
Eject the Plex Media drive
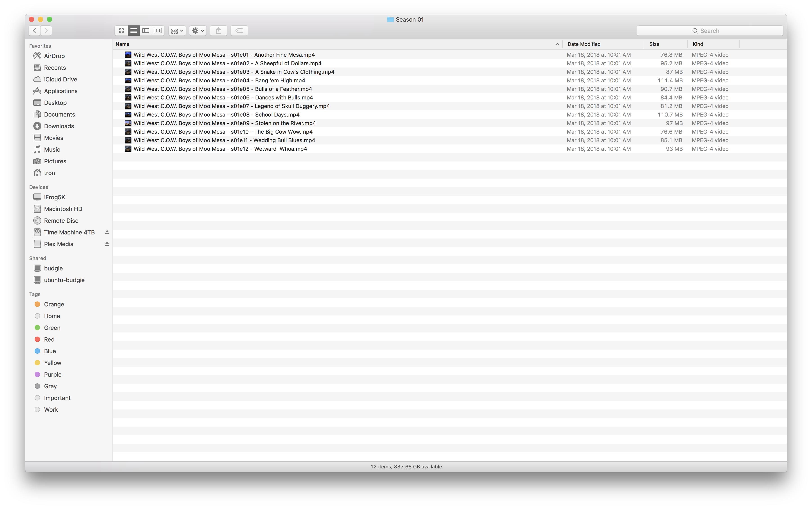(x=107, y=244)
